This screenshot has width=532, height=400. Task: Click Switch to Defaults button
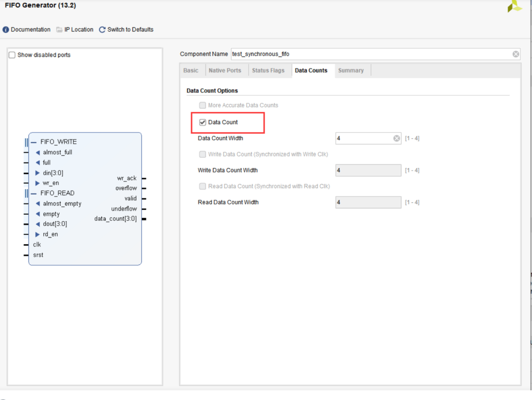coord(130,30)
